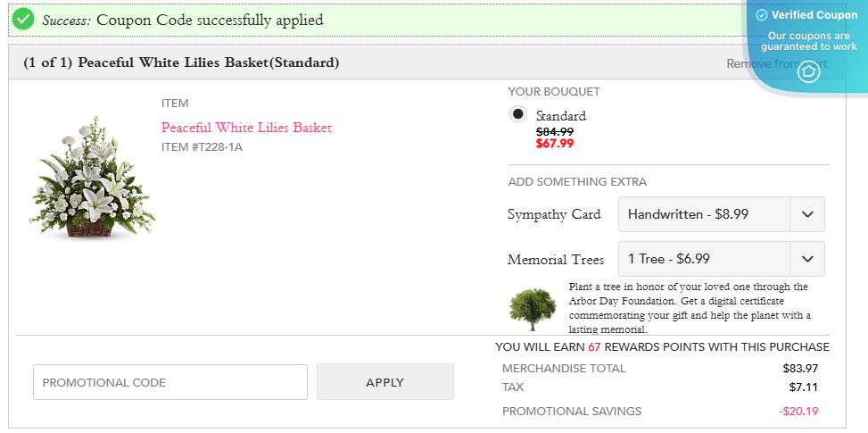Open the white lilies basket product thumbnail

click(92, 181)
